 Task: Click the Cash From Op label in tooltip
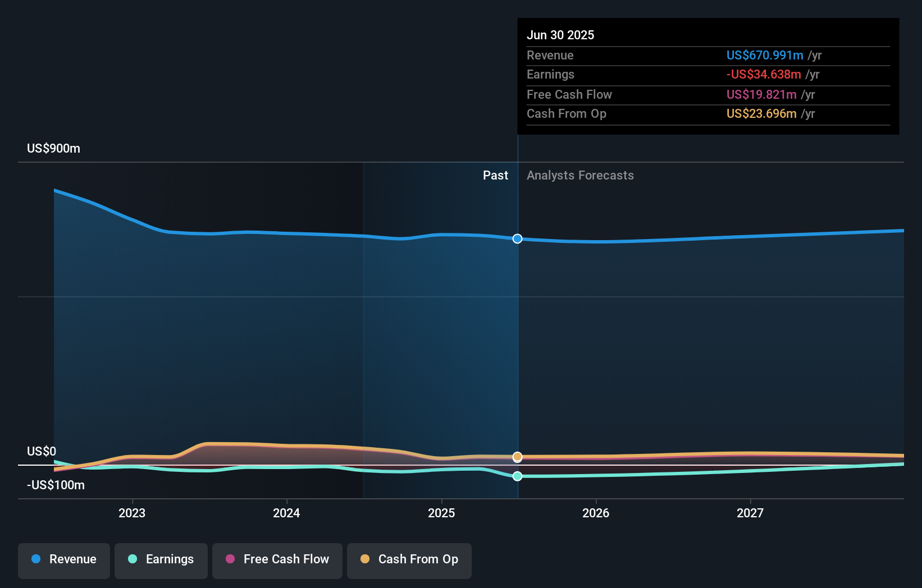tap(567, 114)
